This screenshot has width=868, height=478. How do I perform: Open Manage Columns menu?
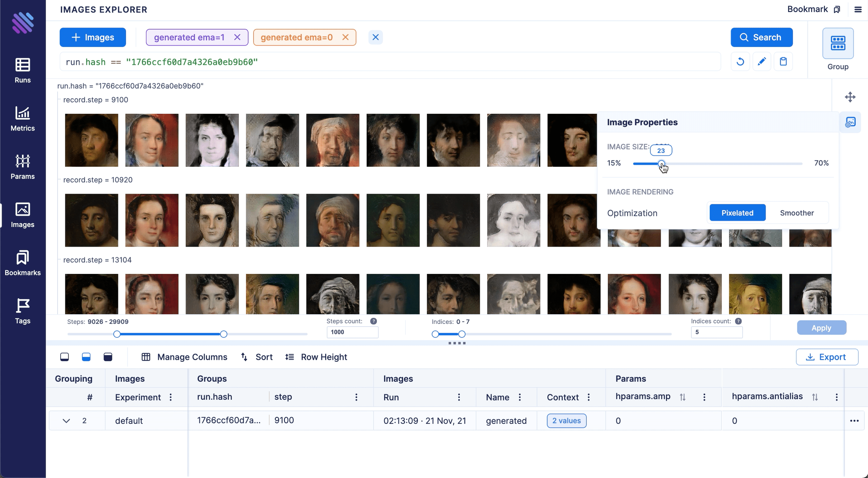184,357
